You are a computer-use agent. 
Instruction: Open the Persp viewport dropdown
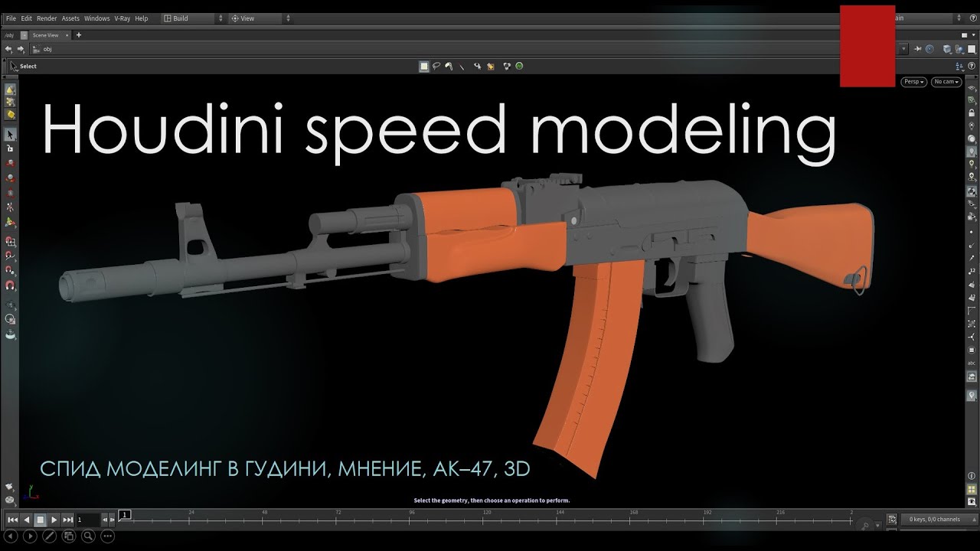[x=913, y=82]
